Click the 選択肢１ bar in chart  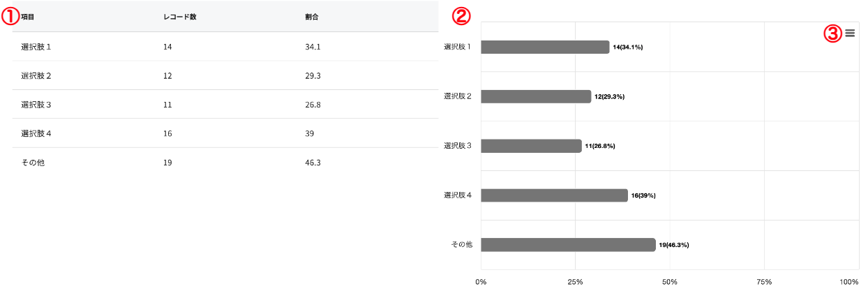[545, 47]
